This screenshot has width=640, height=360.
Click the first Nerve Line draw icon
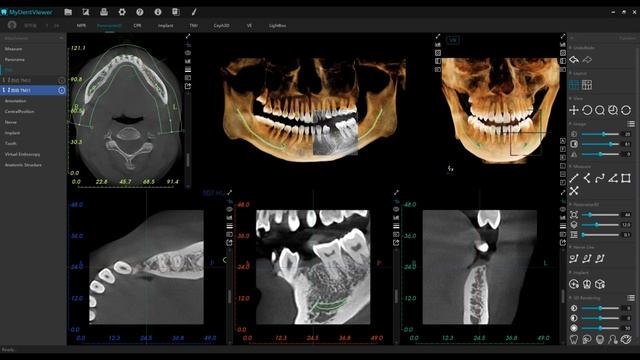point(574,258)
